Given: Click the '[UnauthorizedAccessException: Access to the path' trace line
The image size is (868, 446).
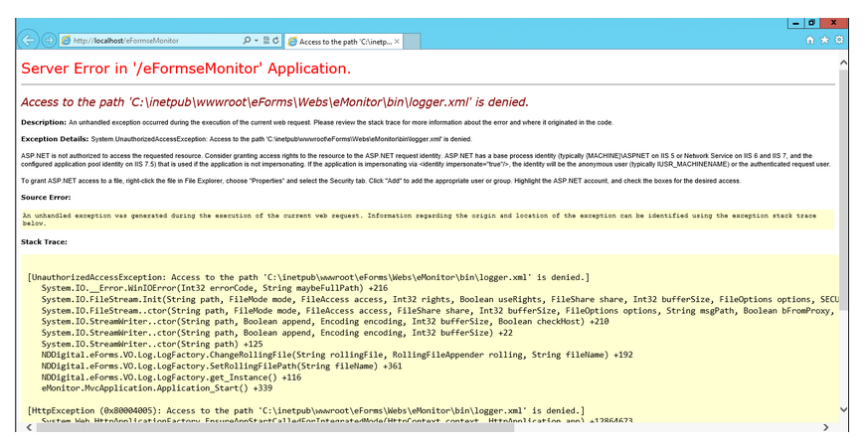Looking at the screenshot, I should point(308,277).
